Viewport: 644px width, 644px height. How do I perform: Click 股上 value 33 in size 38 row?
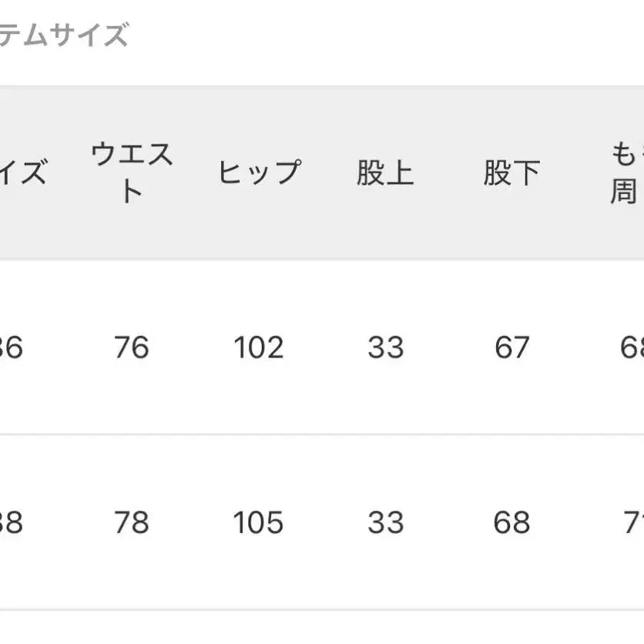click(x=385, y=523)
